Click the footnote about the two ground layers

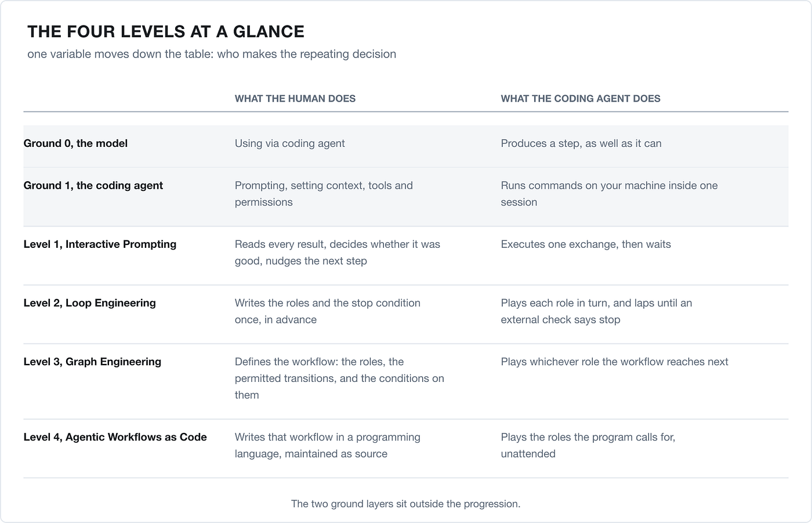(x=406, y=504)
